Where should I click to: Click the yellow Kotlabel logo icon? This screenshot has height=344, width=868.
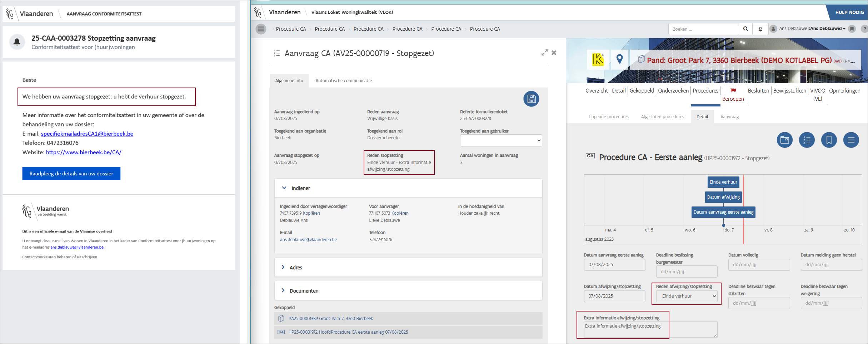(598, 59)
